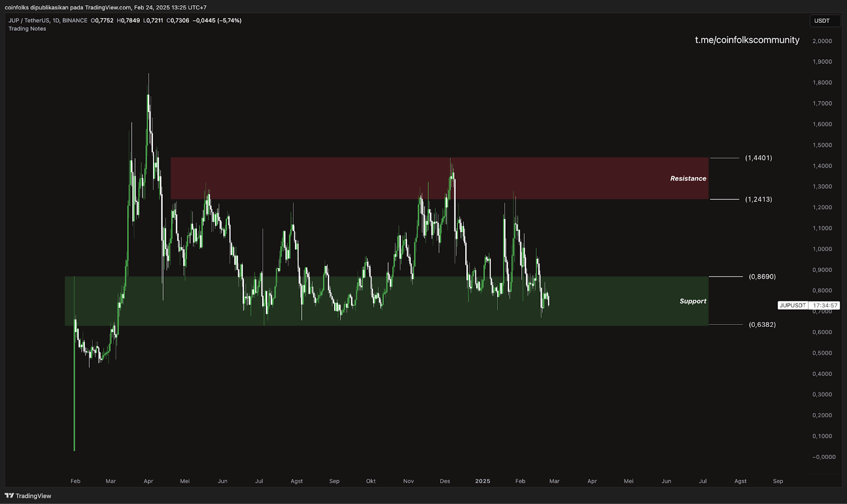
Task: Click the Apr label after 2025 on time axis
Action: pyautogui.click(x=592, y=481)
